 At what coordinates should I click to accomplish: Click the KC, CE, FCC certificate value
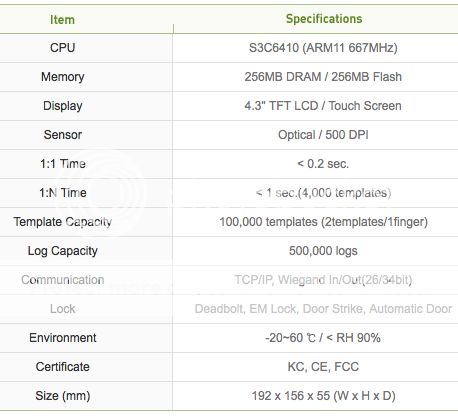click(x=323, y=367)
